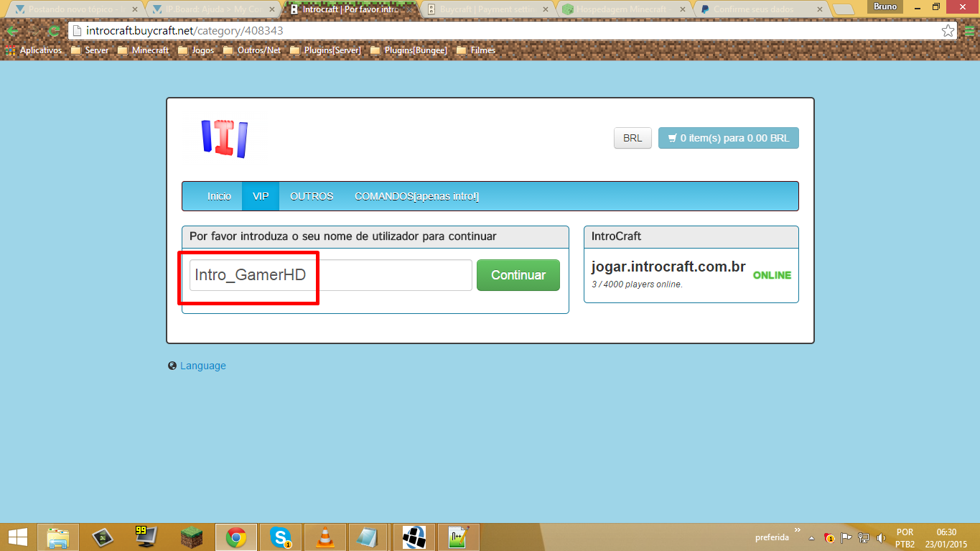The height and width of the screenshot is (551, 980).
Task: Show hidden system tray icons
Action: pyautogui.click(x=811, y=537)
